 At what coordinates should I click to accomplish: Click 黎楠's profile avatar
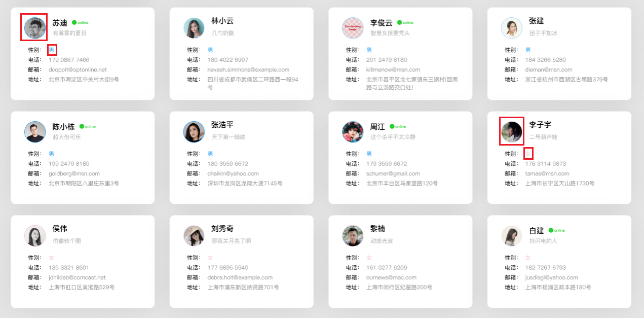tap(353, 236)
